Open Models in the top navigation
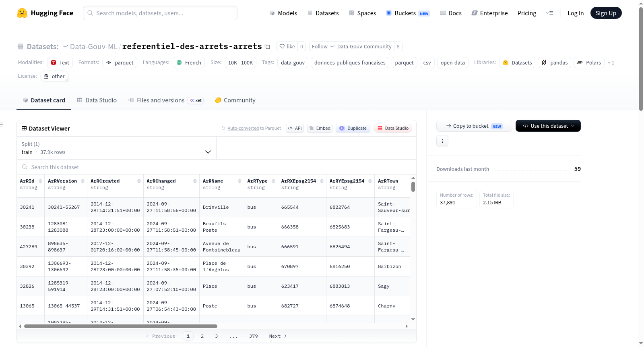The width and height of the screenshot is (644, 347). click(x=283, y=13)
